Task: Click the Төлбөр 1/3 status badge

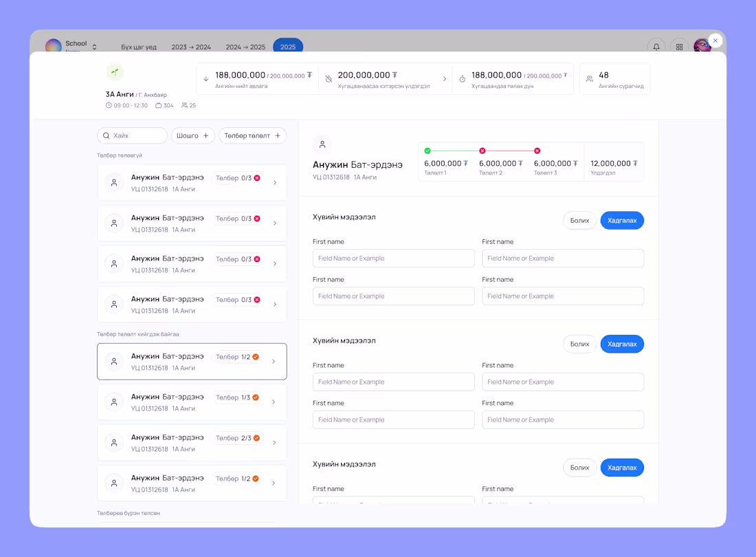Action: point(236,397)
